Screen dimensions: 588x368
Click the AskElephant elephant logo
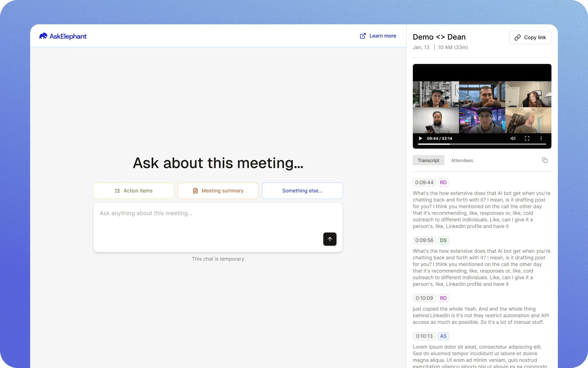pyautogui.click(x=43, y=36)
